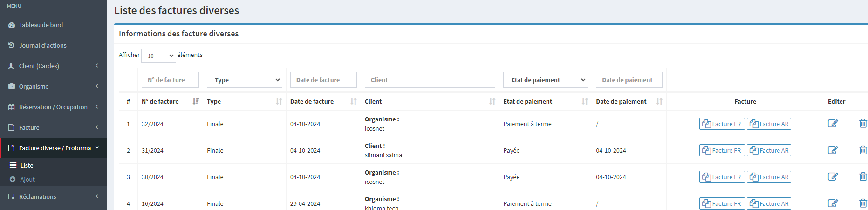Screen dimensions: 868x210
Task: Click the trash icon for invoice 31/2024
Action: (x=862, y=150)
